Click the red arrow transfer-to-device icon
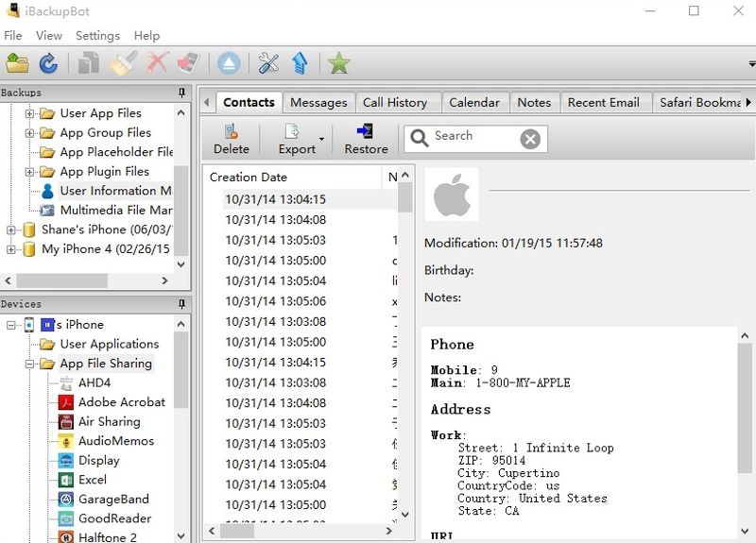Screen dimensions: 756x543 pos(188,63)
